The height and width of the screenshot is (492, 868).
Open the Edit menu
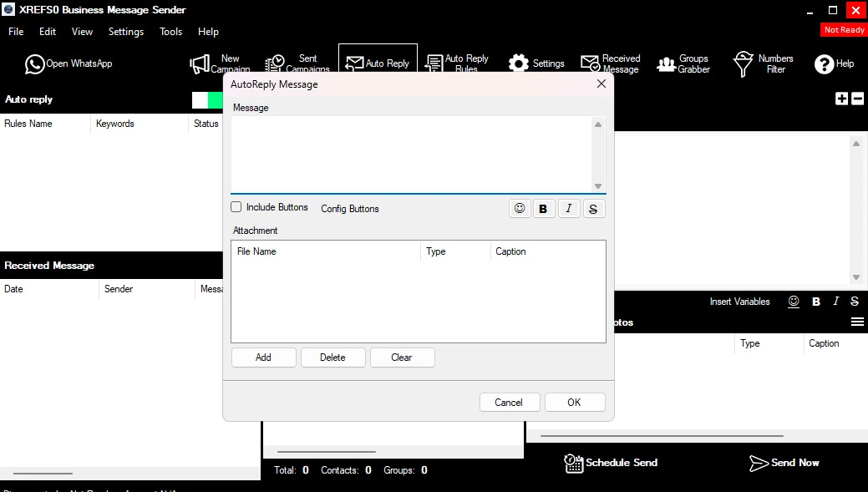(48, 32)
